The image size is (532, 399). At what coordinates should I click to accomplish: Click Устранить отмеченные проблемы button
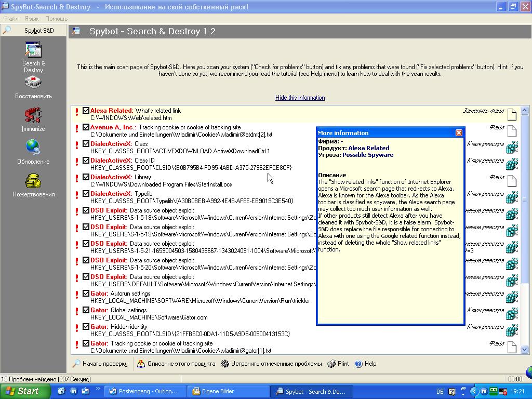pyautogui.click(x=272, y=364)
